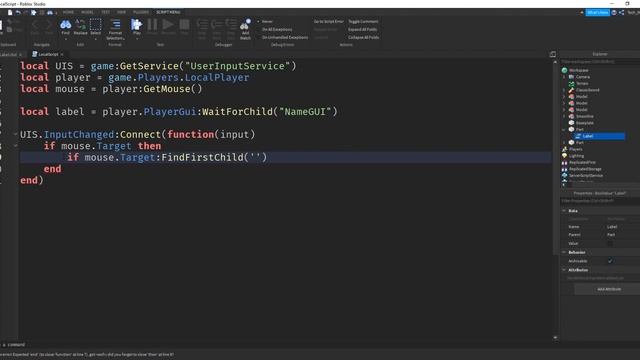The height and width of the screenshot is (360, 640).
Task: Open the TEST ribbon tab
Action: [105, 12]
